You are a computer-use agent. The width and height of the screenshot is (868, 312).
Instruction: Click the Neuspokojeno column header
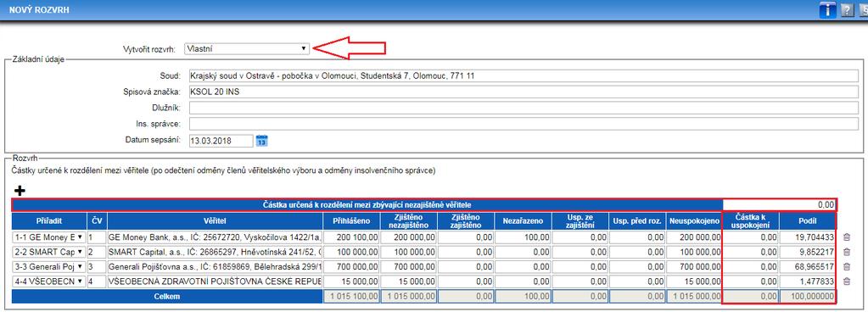(x=694, y=221)
